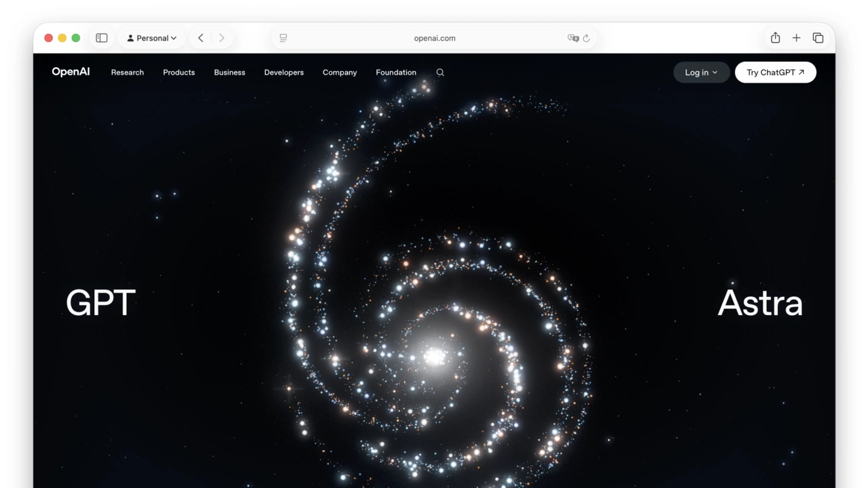The width and height of the screenshot is (868, 488).
Task: Open the translate page icon
Action: point(573,38)
